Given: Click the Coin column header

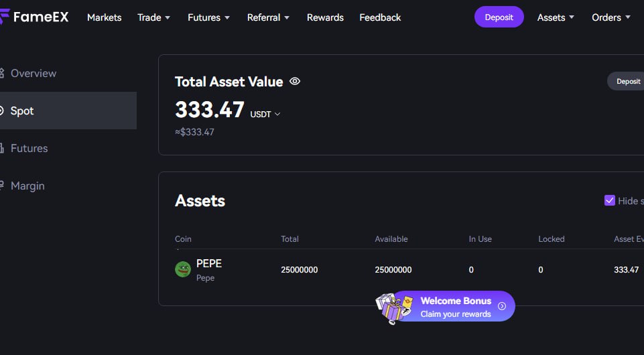Looking at the screenshot, I should point(183,239).
